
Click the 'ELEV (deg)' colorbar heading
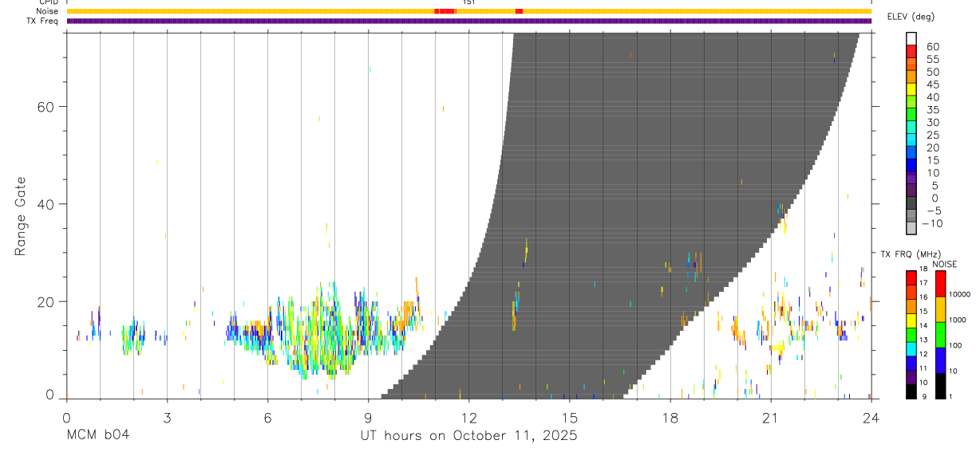[911, 17]
